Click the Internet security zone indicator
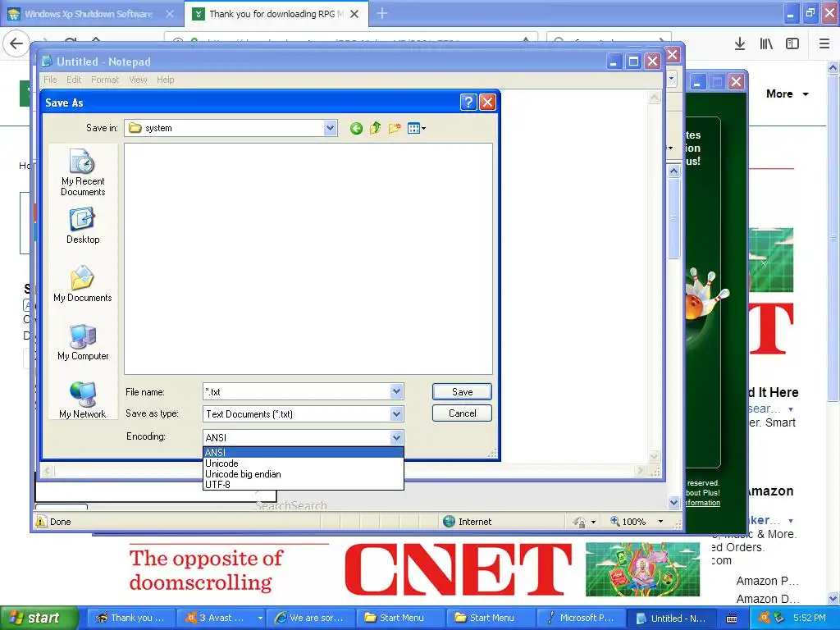The width and height of the screenshot is (840, 630). (468, 521)
